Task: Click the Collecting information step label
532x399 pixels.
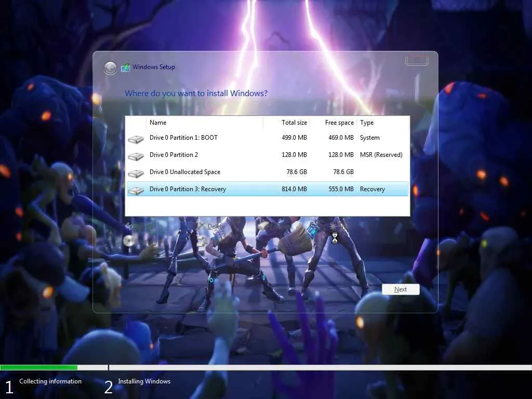Action: coord(50,381)
